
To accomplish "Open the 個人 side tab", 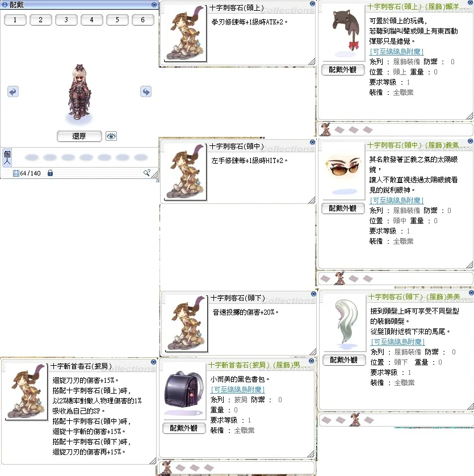I will (x=7, y=157).
